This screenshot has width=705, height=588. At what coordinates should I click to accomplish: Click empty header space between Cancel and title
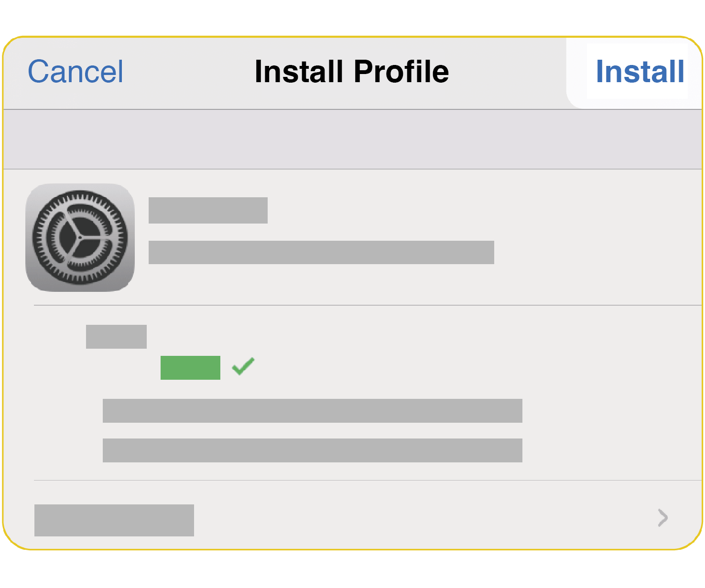(189, 72)
